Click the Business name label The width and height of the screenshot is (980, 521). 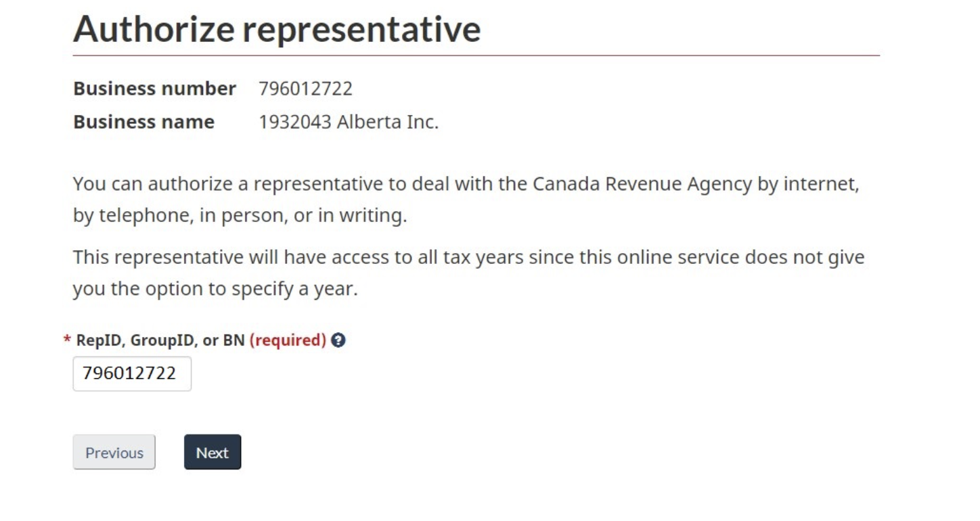[x=143, y=122]
